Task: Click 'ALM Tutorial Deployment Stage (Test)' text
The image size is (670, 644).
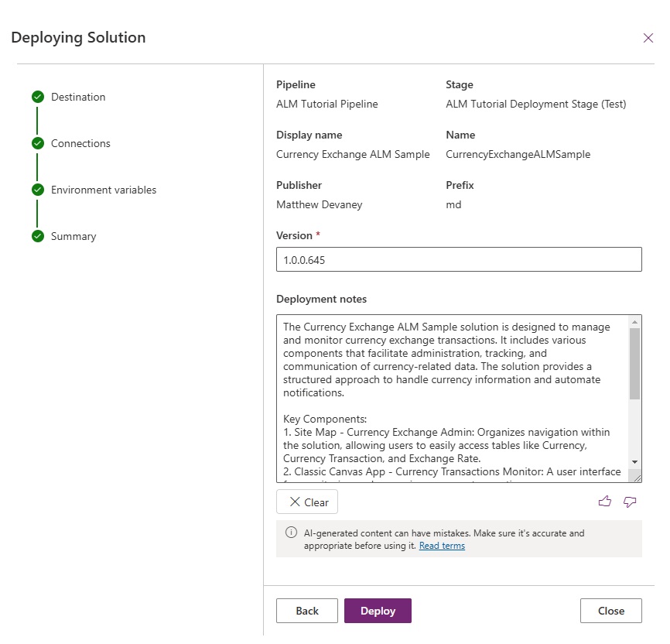Action: pos(536,104)
